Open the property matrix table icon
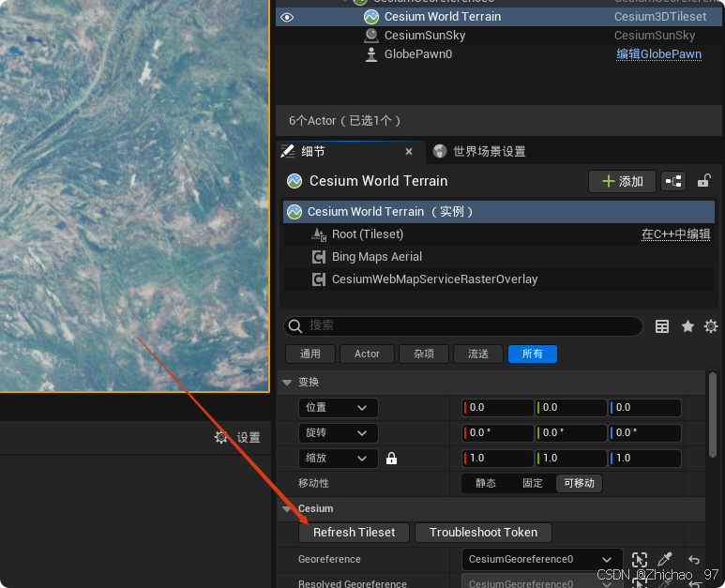Screen dimensions: 725x588 pyautogui.click(x=661, y=326)
